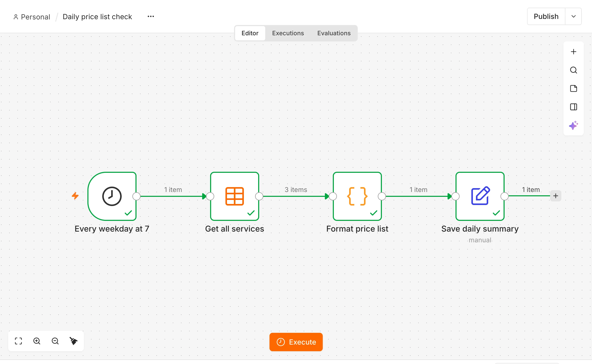Add a sticky note from right toolbar
The width and height of the screenshot is (592, 364).
pos(573,88)
